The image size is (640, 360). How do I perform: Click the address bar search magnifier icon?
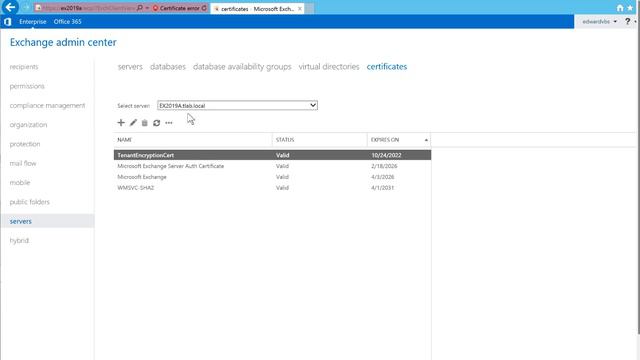click(140, 8)
